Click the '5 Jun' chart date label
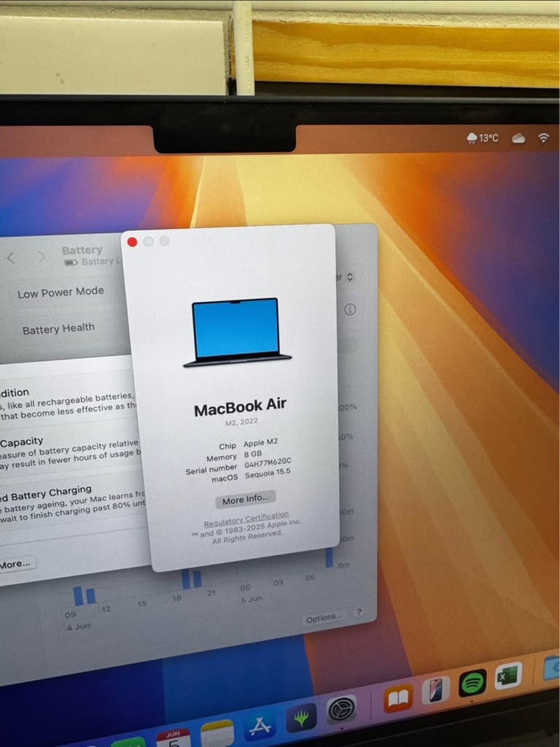The height and width of the screenshot is (747, 560). pyautogui.click(x=251, y=599)
